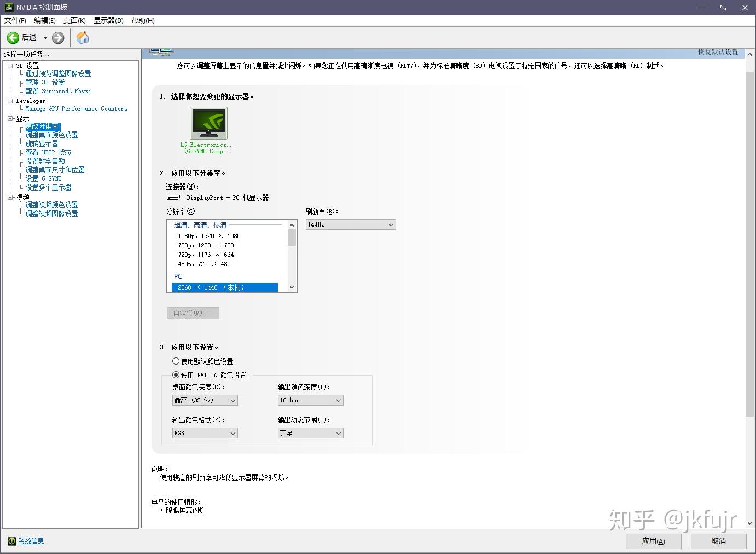756x554 pixels.
Task: Open 桌面颜色深度 dropdown
Action: pyautogui.click(x=205, y=400)
